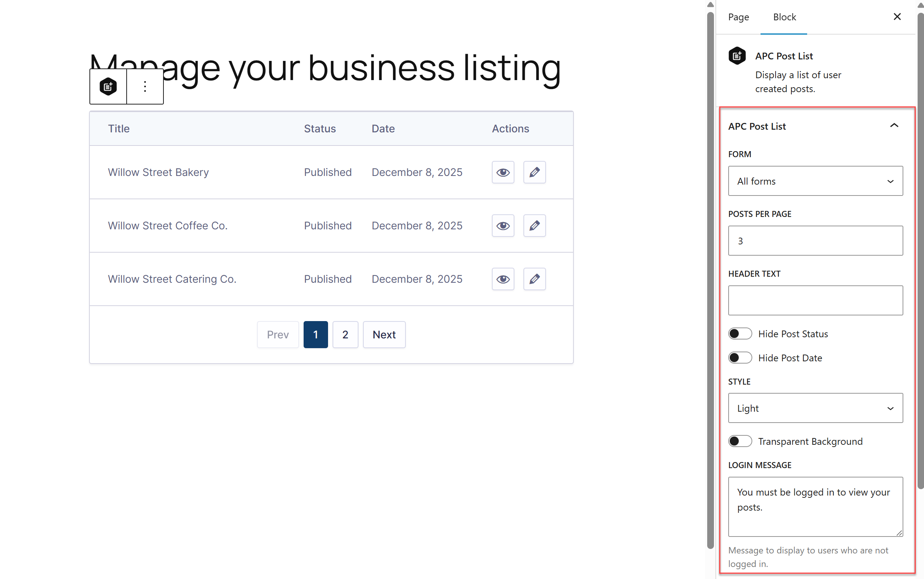Viewport: 924px width, 579px height.
Task: Open the block options three-dot menu
Action: coord(145,86)
